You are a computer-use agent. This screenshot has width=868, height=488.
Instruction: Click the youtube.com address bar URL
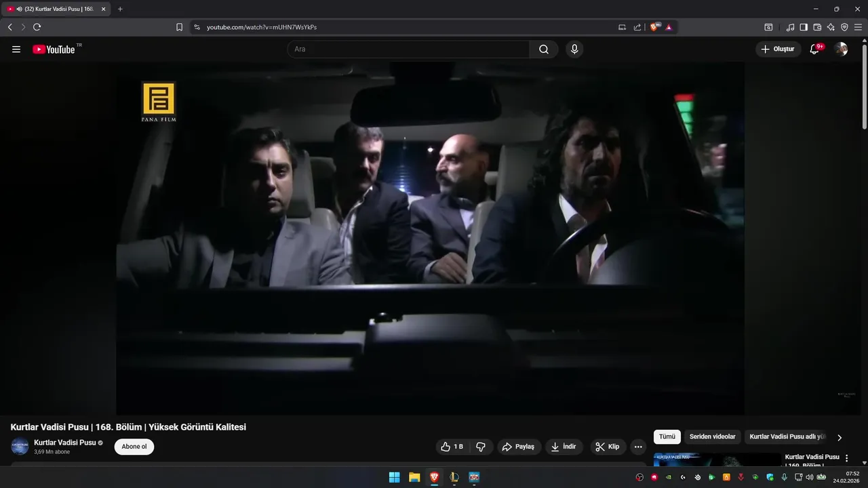pos(262,27)
